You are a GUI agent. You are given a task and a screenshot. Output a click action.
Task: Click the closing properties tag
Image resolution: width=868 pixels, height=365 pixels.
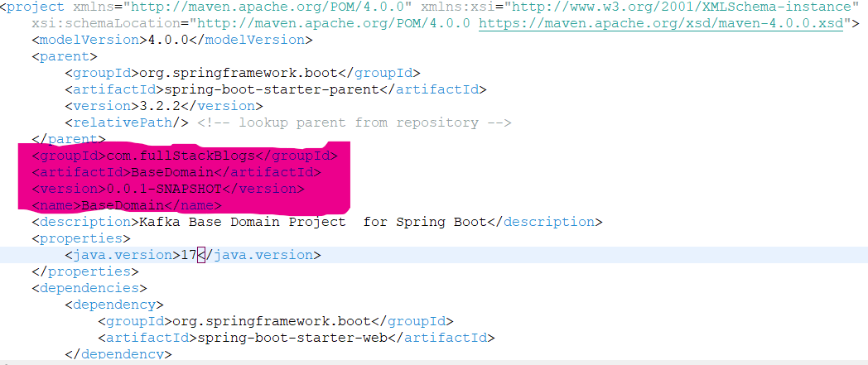pos(84,271)
